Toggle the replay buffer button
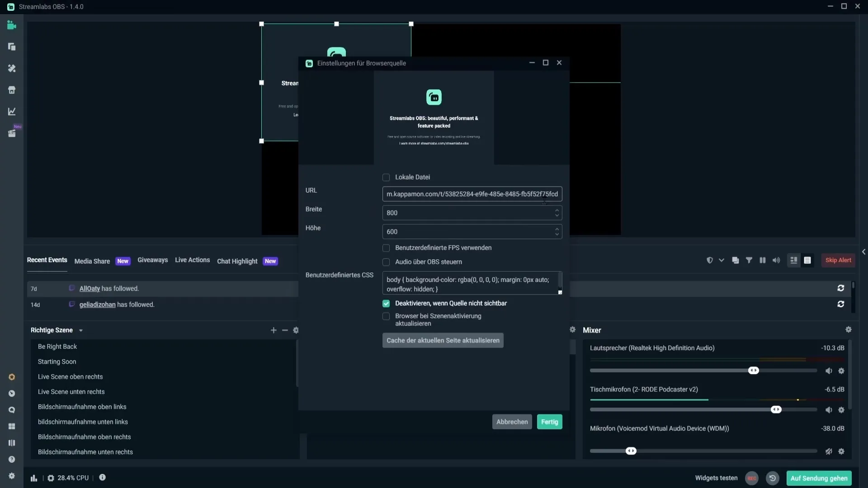The width and height of the screenshot is (868, 488). tap(773, 478)
